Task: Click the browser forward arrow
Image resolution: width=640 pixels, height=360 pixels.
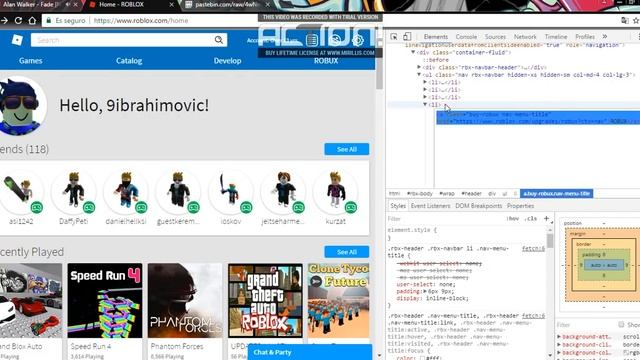Action: [4, 20]
